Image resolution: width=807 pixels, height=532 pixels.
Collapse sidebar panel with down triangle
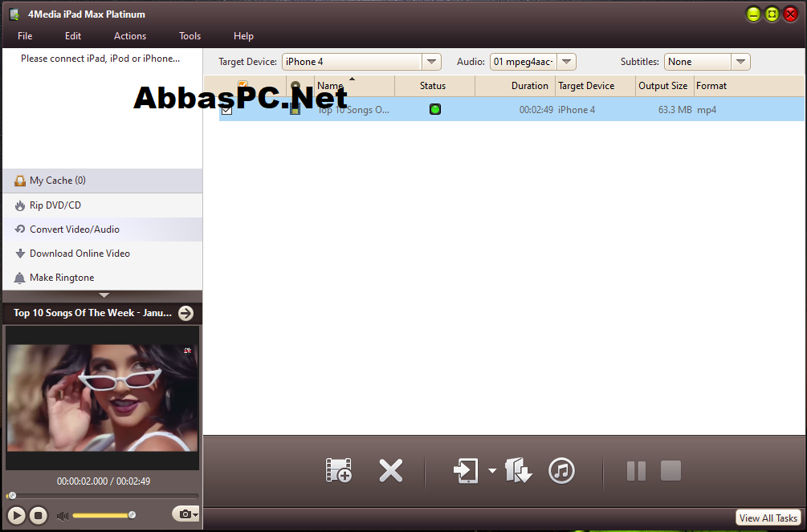(104, 295)
